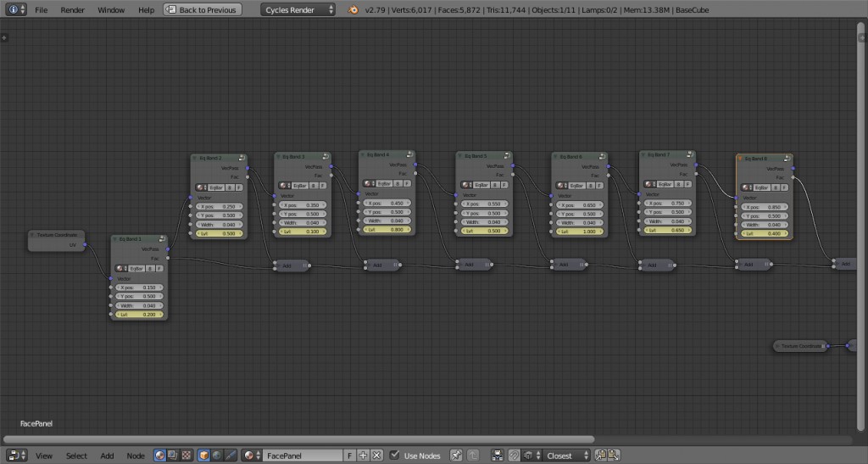Open the File menu
Image resolution: width=868 pixels, height=464 pixels.
coord(41,10)
